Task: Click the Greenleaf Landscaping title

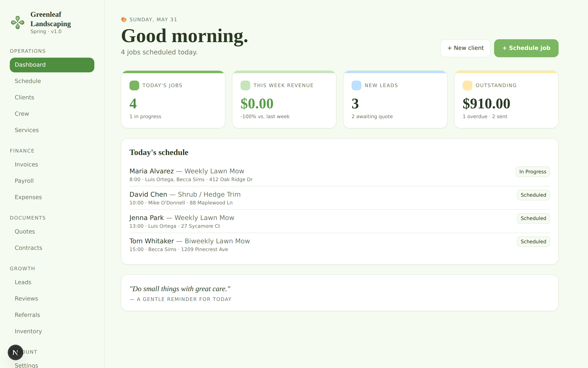Action: (x=51, y=19)
